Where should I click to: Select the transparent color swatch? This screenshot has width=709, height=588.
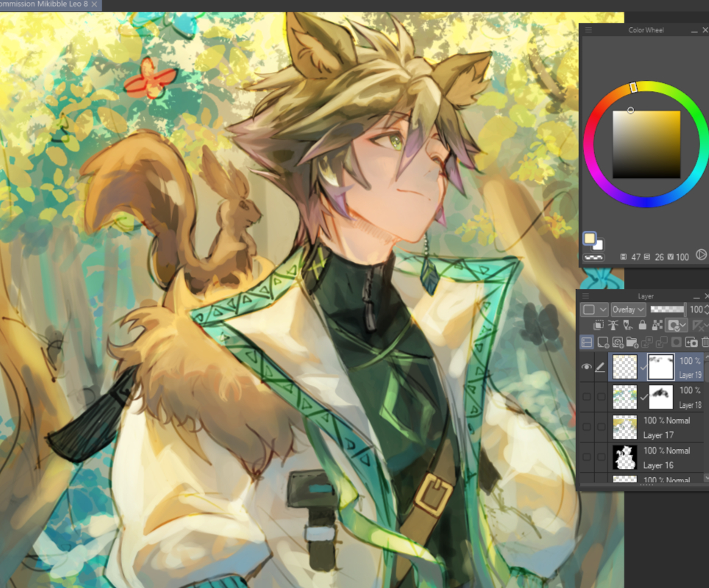[x=593, y=257]
